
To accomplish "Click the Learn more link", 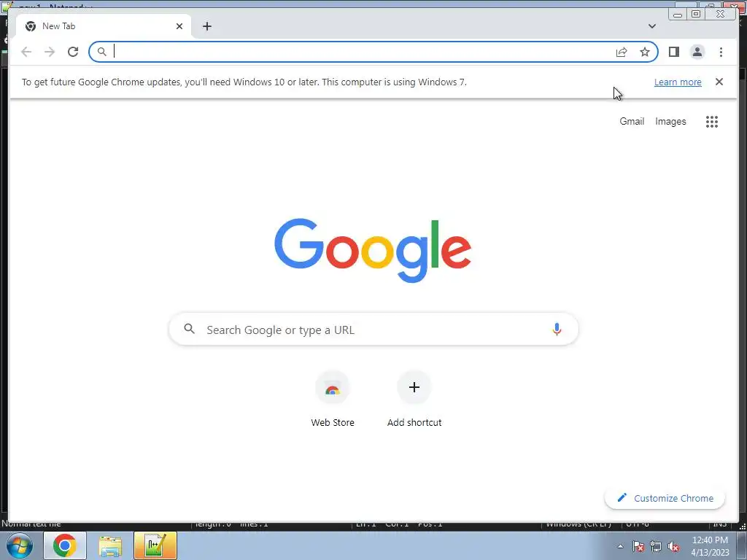I will coord(678,82).
